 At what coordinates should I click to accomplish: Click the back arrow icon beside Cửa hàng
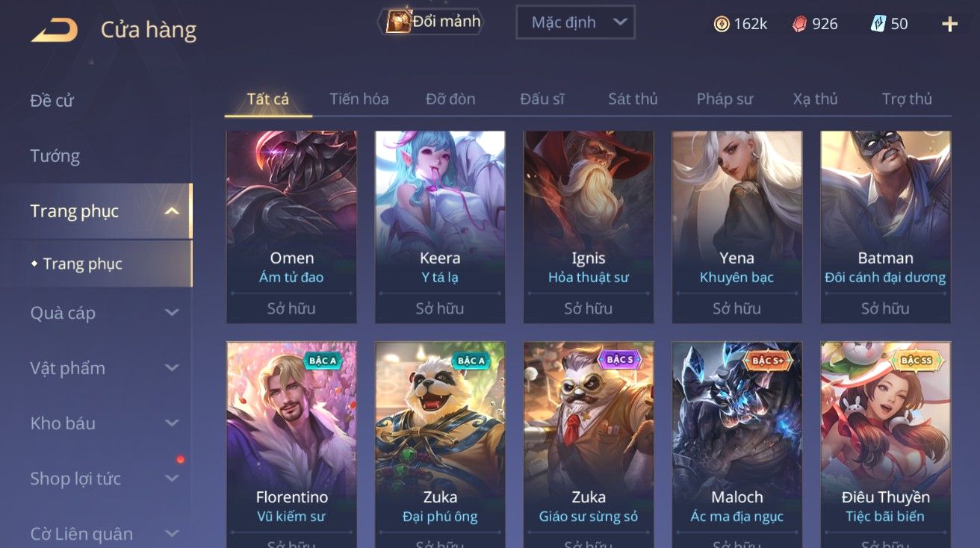[54, 31]
